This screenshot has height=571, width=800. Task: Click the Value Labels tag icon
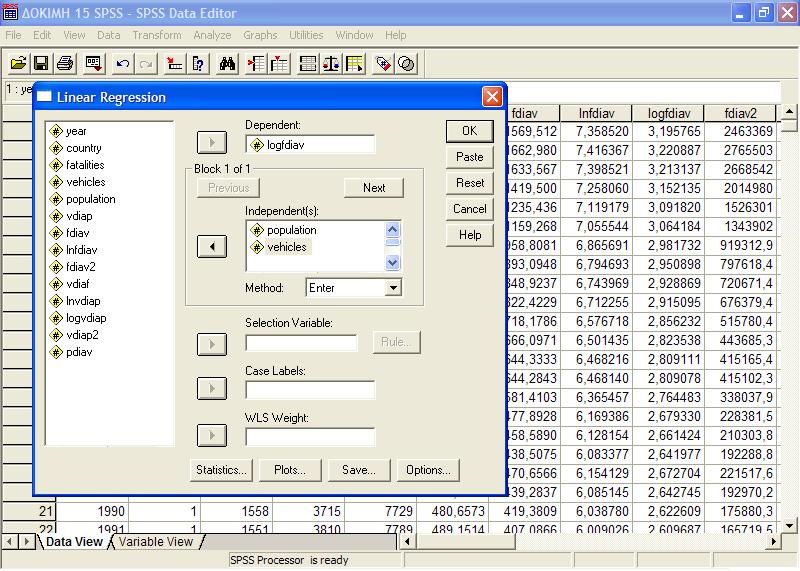[383, 64]
